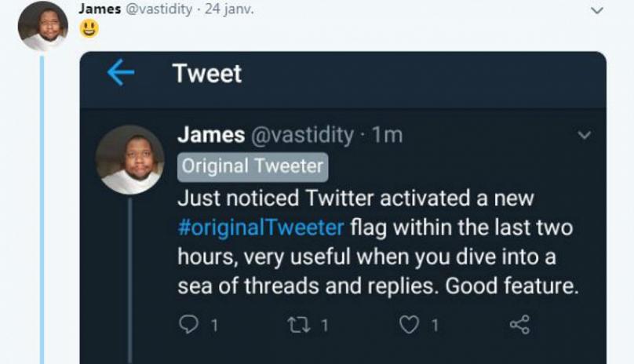634x364 pixels.
Task: Click the retweet count number
Action: pyautogui.click(x=324, y=325)
